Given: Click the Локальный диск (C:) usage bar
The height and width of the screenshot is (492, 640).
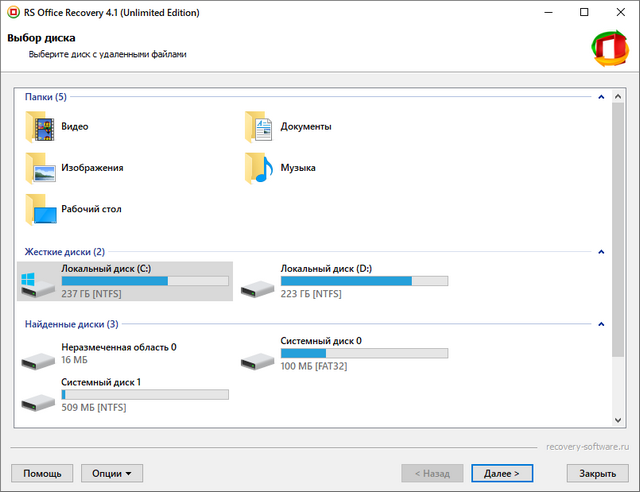Looking at the screenshot, I should click(x=145, y=281).
